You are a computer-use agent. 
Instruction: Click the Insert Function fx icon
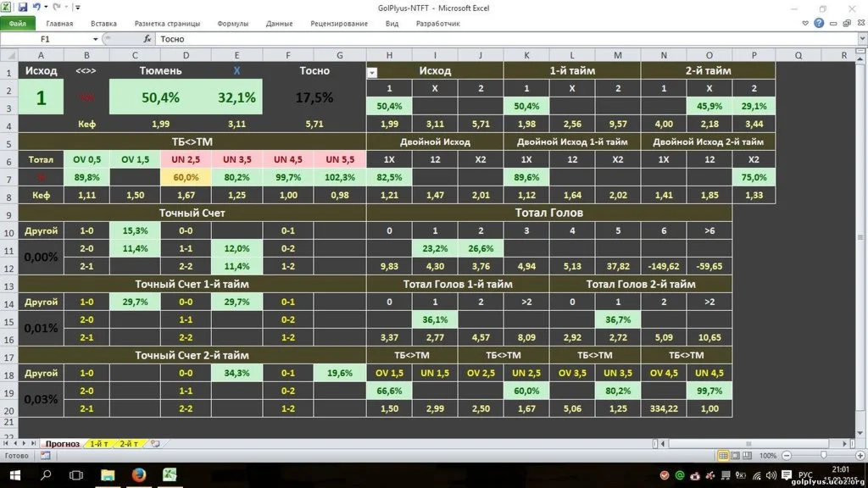[x=147, y=39]
